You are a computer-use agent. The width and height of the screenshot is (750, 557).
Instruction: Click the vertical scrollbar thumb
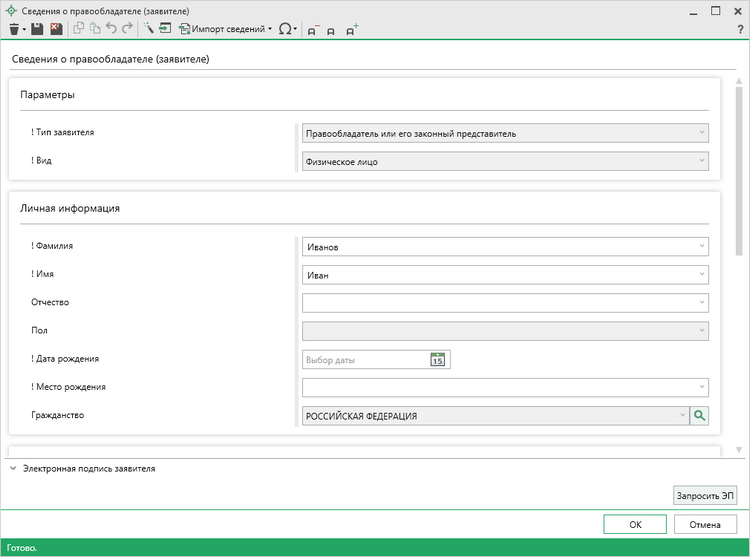tap(739, 171)
